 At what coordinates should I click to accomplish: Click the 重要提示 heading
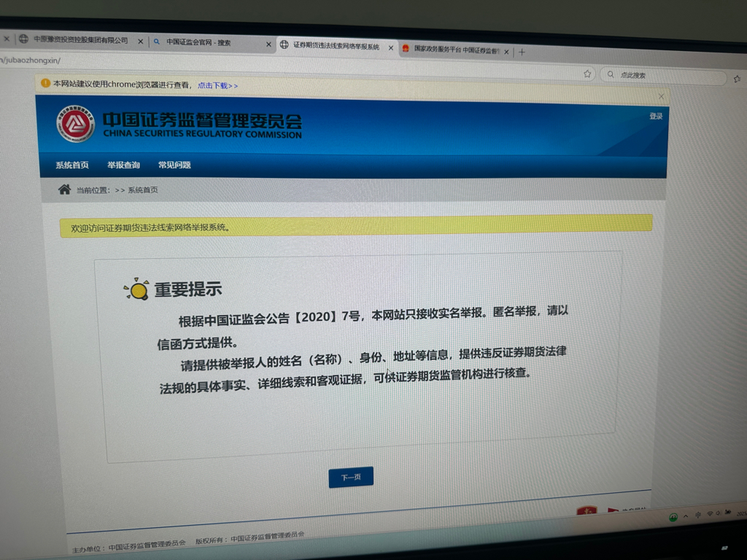(x=188, y=289)
